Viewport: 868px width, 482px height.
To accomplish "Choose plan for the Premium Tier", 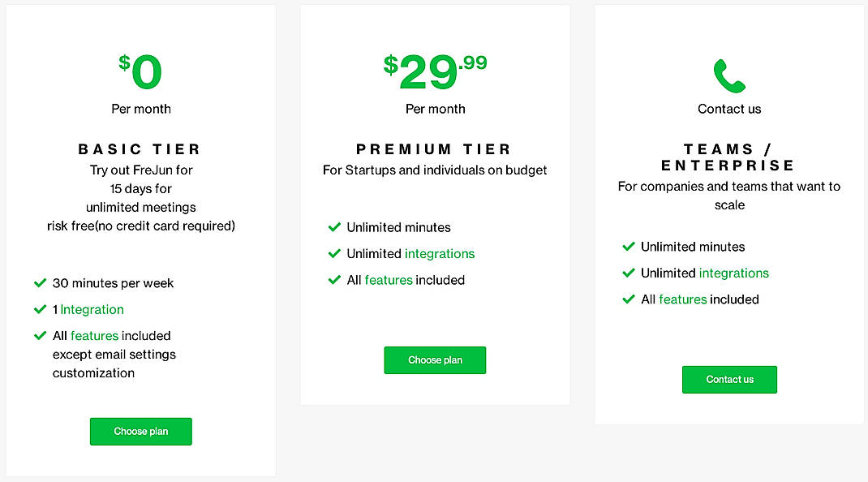I will click(x=435, y=360).
